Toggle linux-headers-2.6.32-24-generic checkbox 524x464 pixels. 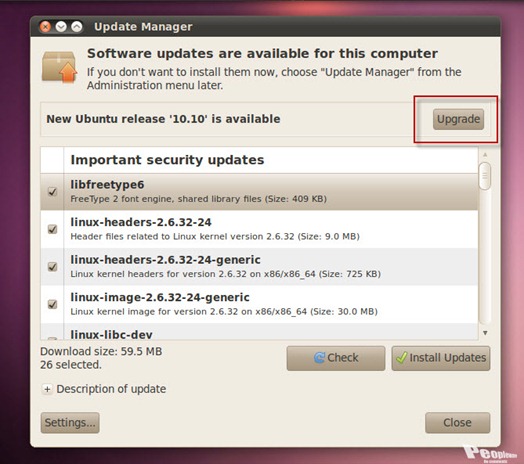click(x=52, y=266)
